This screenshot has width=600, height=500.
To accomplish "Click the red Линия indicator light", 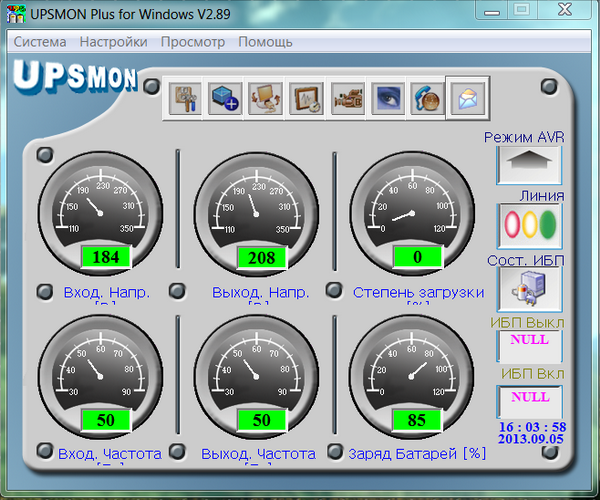I will coord(512,225).
